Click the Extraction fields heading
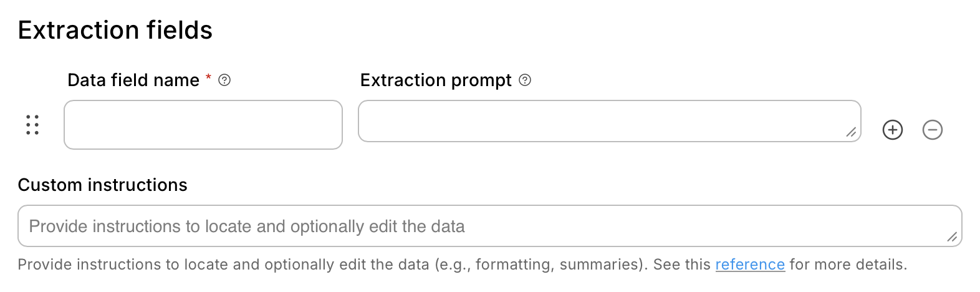980x292 pixels. point(115,30)
